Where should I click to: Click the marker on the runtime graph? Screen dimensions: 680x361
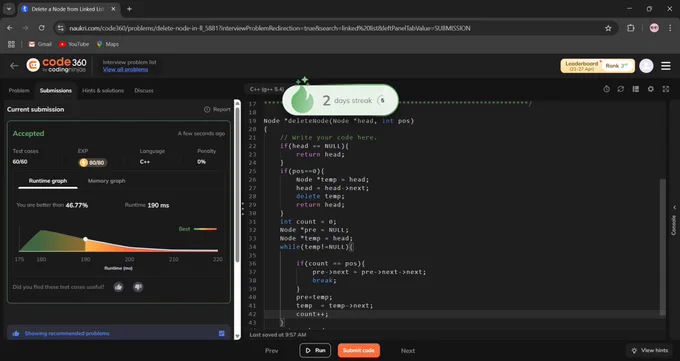[x=85, y=239]
